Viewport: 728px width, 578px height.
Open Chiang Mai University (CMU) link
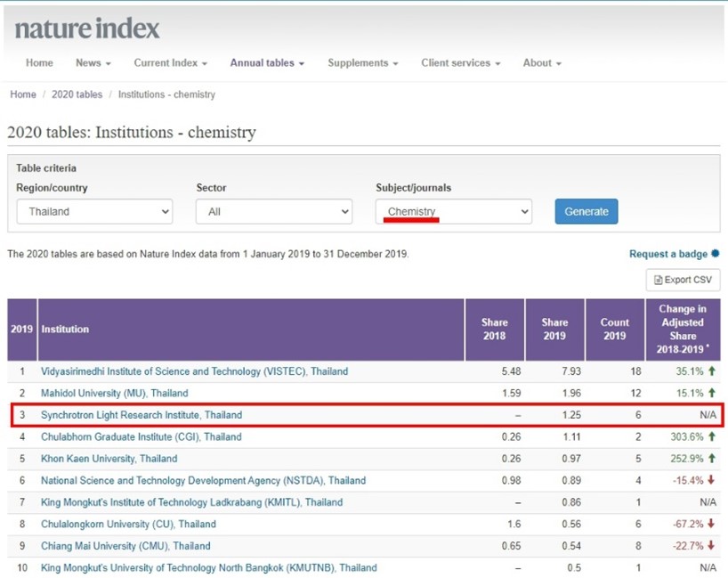(125, 546)
